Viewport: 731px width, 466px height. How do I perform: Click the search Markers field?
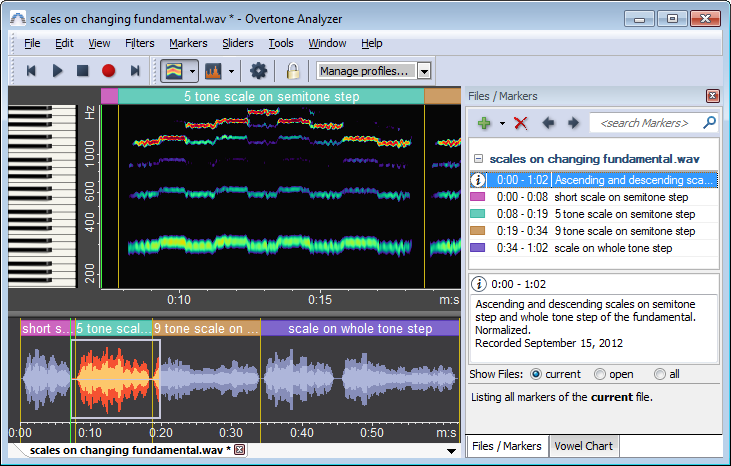tap(644, 123)
